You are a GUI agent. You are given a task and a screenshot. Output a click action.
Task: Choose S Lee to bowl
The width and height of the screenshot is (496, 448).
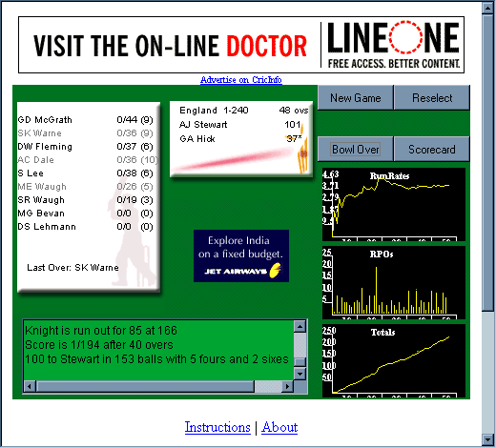pyautogui.click(x=86, y=173)
